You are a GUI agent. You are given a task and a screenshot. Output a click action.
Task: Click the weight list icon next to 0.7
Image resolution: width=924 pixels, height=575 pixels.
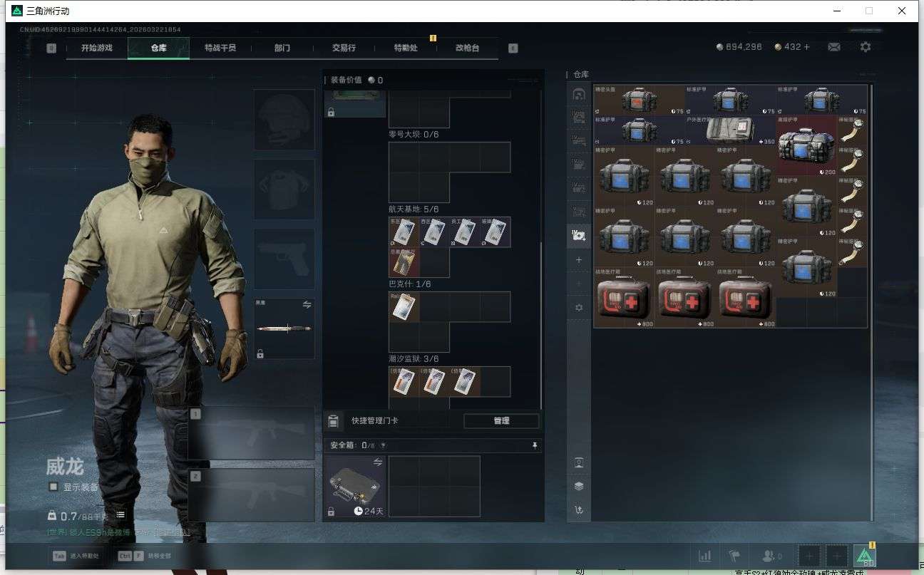120,514
